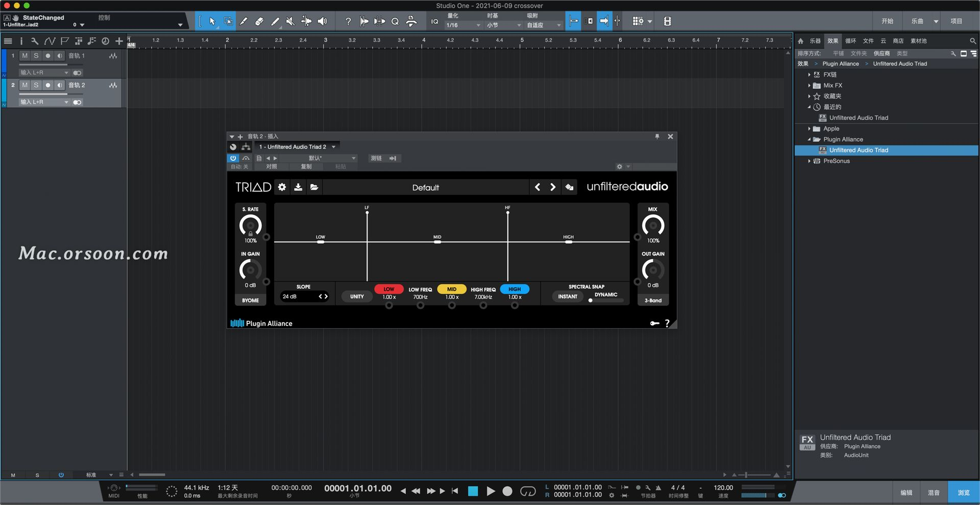Viewport: 980px width, 505px height.
Task: Switch to the 乐器 browser tab
Action: click(x=815, y=41)
